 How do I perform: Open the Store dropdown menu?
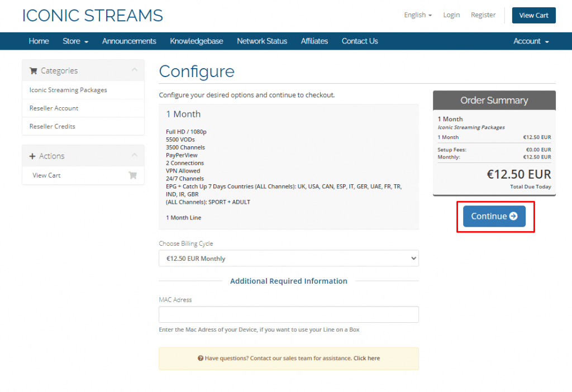click(x=75, y=41)
